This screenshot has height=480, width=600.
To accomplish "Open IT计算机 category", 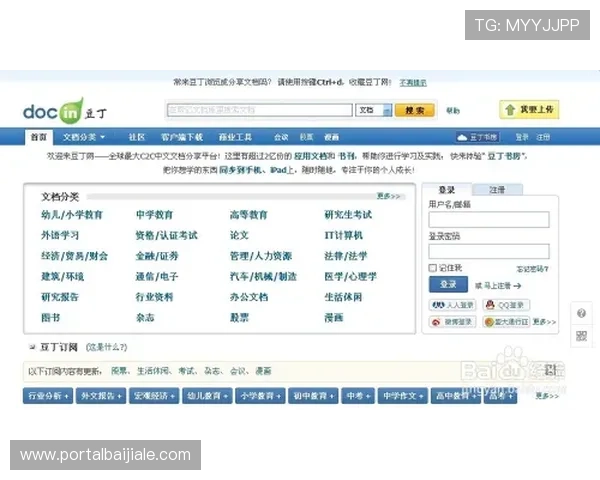I will click(x=343, y=235).
